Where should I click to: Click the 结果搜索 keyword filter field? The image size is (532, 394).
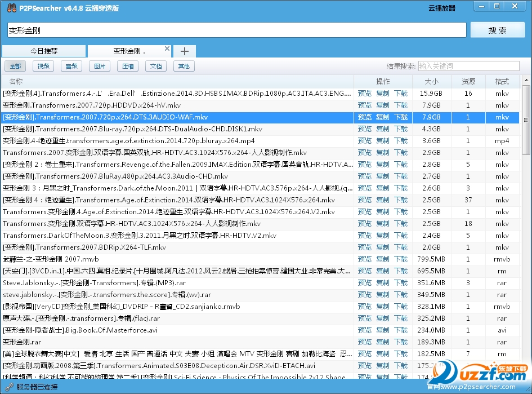tap(468, 67)
